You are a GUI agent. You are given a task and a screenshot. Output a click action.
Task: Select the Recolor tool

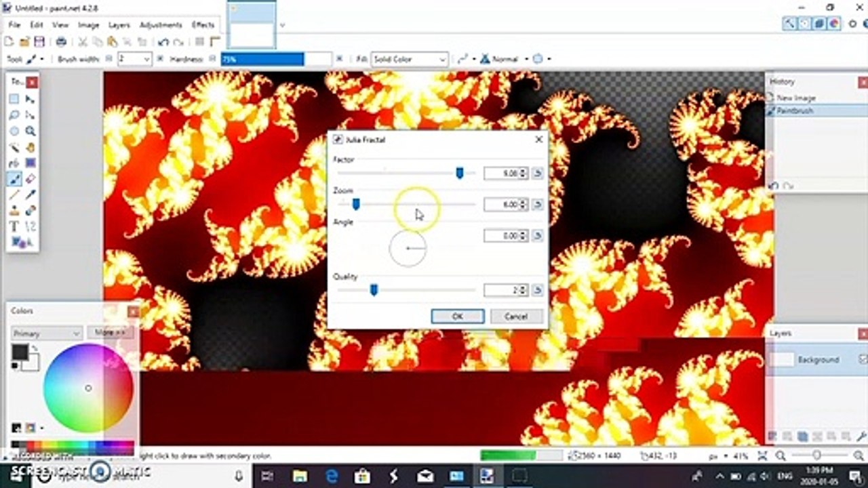31,211
